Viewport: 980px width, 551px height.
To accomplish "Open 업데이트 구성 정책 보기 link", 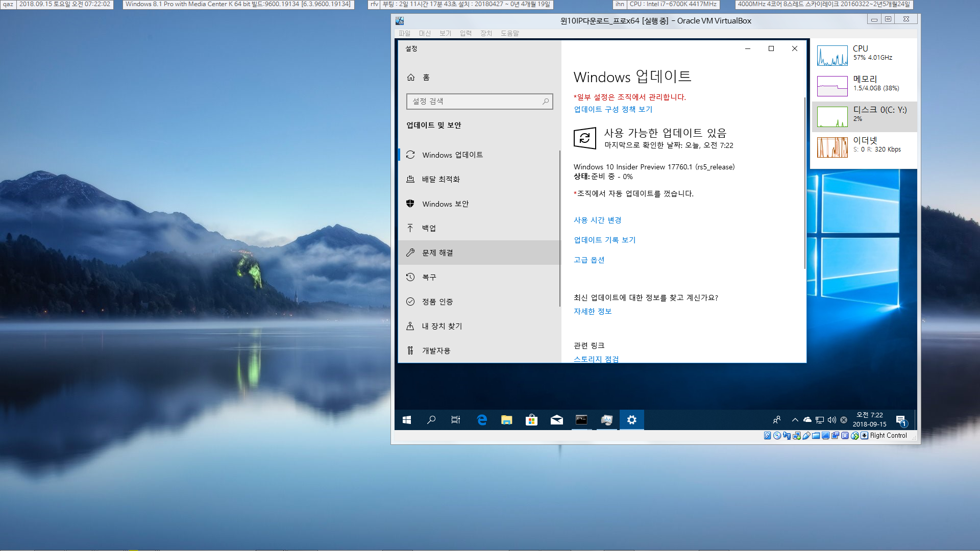I will pos(613,109).
